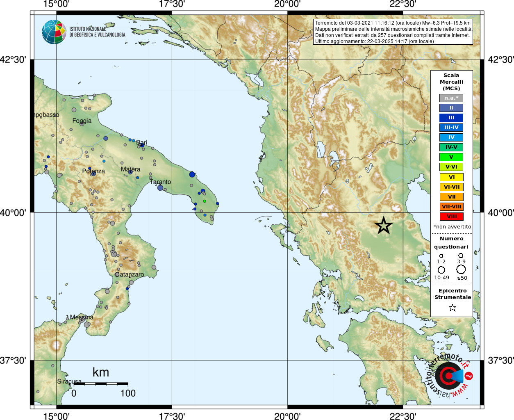Viewport: 514px width, 420px height.
Task: Click the III-IV intensity legend swatch
Action: click(451, 128)
